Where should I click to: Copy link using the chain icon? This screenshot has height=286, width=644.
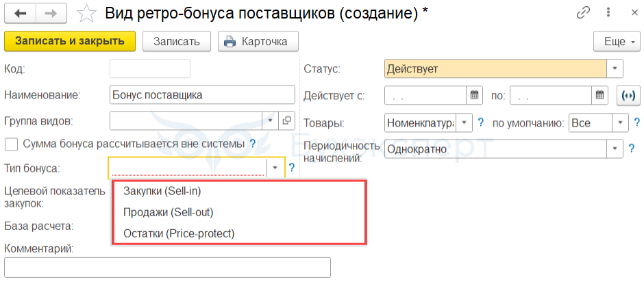click(584, 12)
